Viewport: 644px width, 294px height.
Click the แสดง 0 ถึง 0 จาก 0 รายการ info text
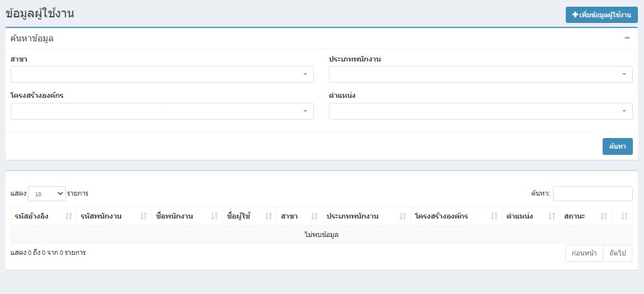[x=48, y=253]
